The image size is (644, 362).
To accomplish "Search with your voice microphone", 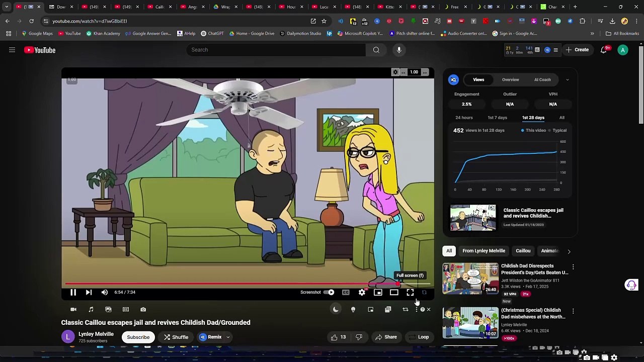I will [x=399, y=50].
